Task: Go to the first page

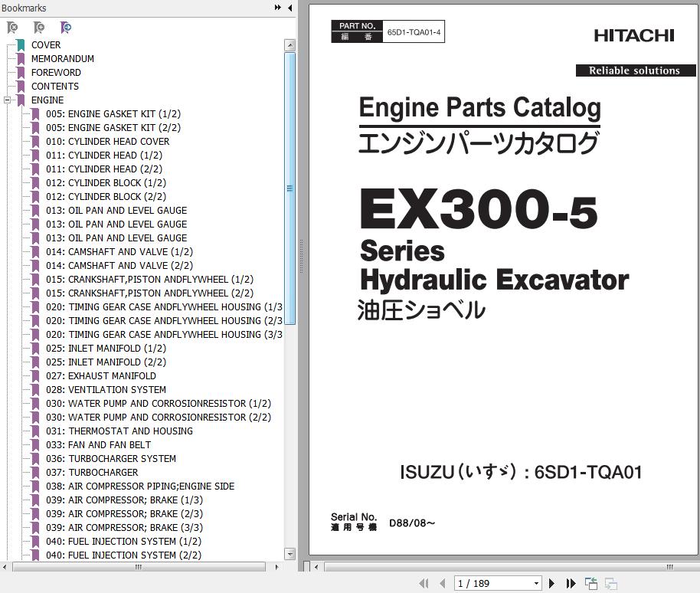Action: [424, 584]
